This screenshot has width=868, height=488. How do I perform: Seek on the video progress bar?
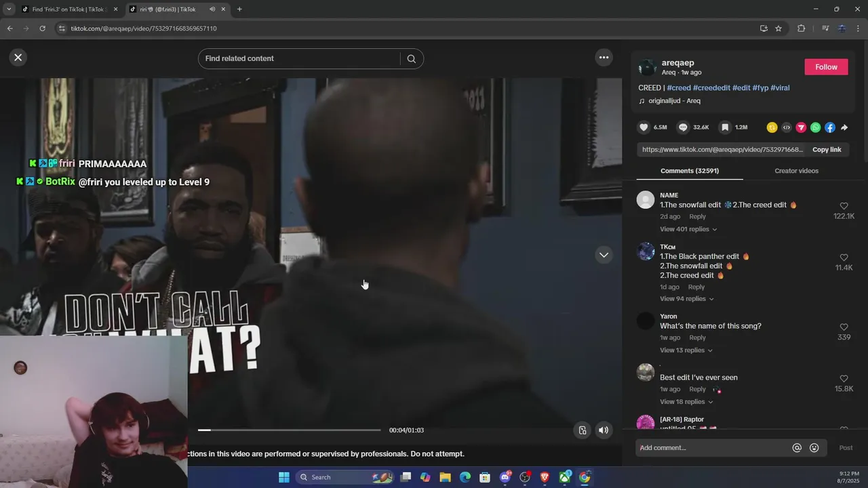click(290, 430)
